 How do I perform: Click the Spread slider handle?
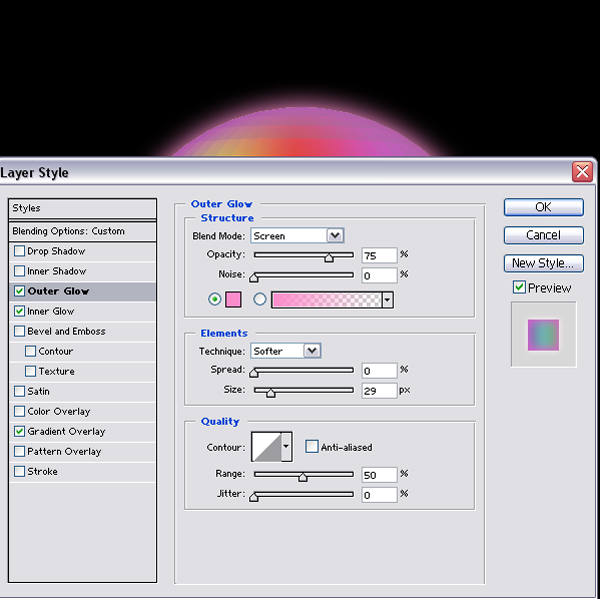click(x=254, y=373)
